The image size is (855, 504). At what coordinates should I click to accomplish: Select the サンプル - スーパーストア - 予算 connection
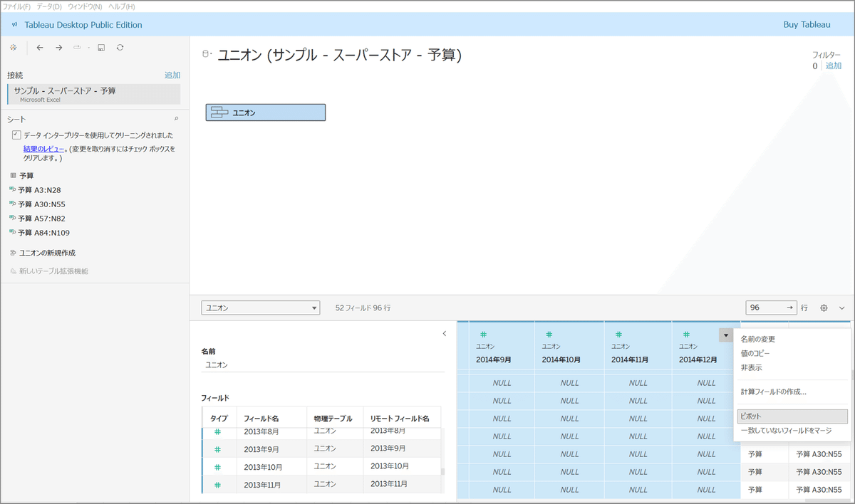pyautogui.click(x=94, y=94)
